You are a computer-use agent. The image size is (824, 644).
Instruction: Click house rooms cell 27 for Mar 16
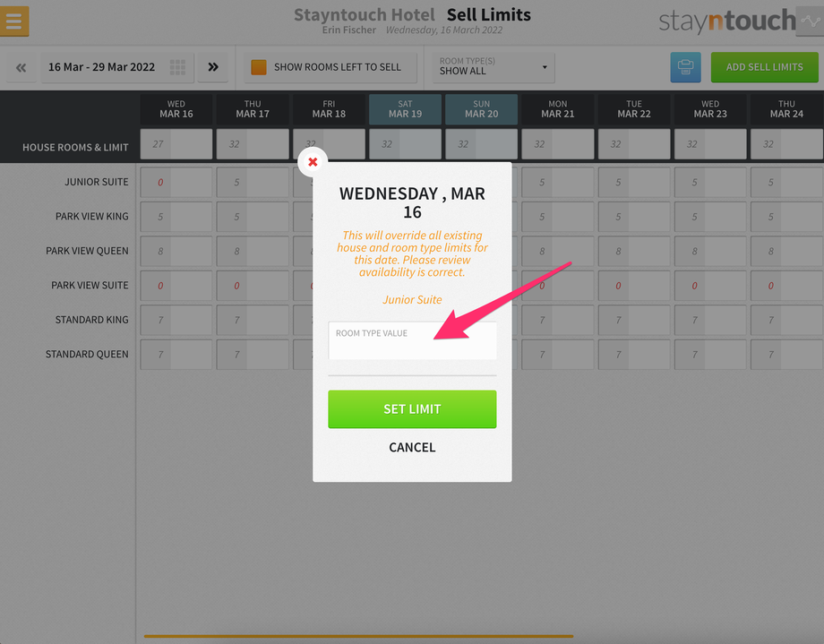pyautogui.click(x=176, y=144)
